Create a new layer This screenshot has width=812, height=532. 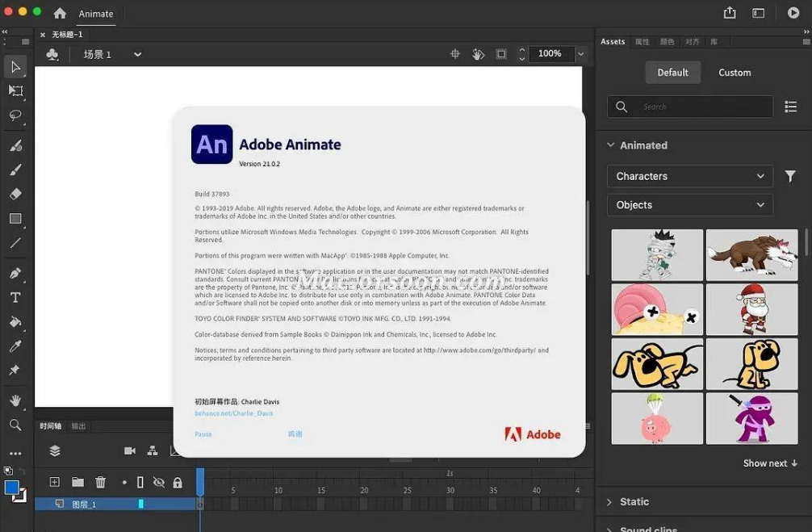[54, 482]
